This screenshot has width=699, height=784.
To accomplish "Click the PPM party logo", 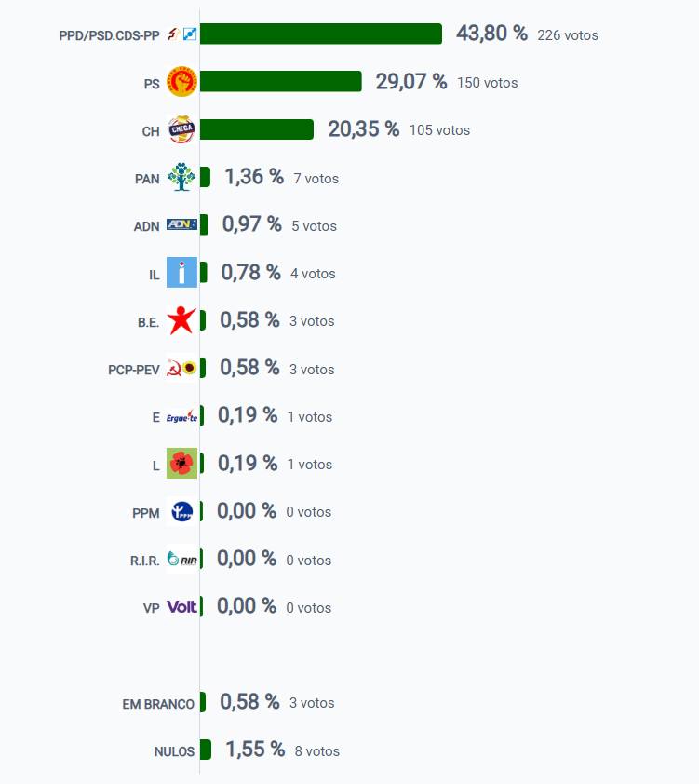I will (181, 511).
